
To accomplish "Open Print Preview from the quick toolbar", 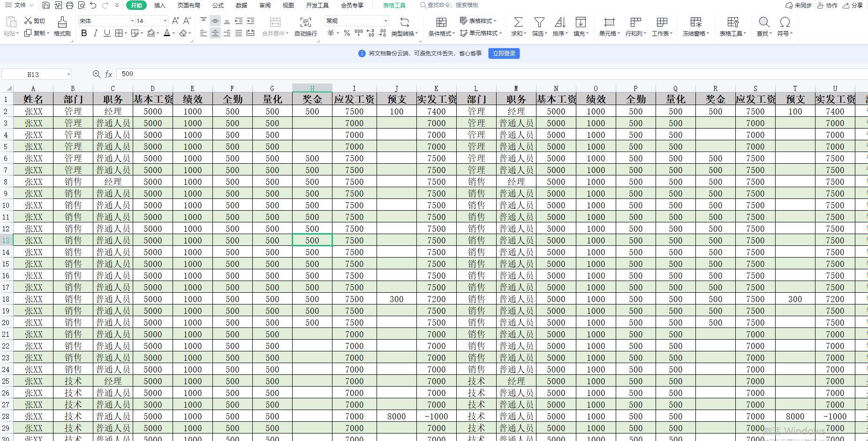I will (x=82, y=5).
